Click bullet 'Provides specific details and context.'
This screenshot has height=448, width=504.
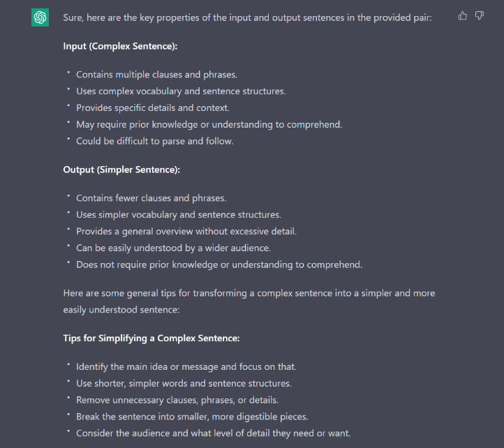click(153, 108)
